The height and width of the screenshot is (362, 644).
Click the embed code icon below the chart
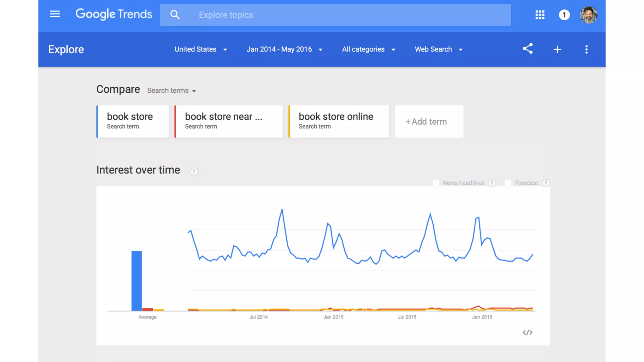[x=527, y=332]
